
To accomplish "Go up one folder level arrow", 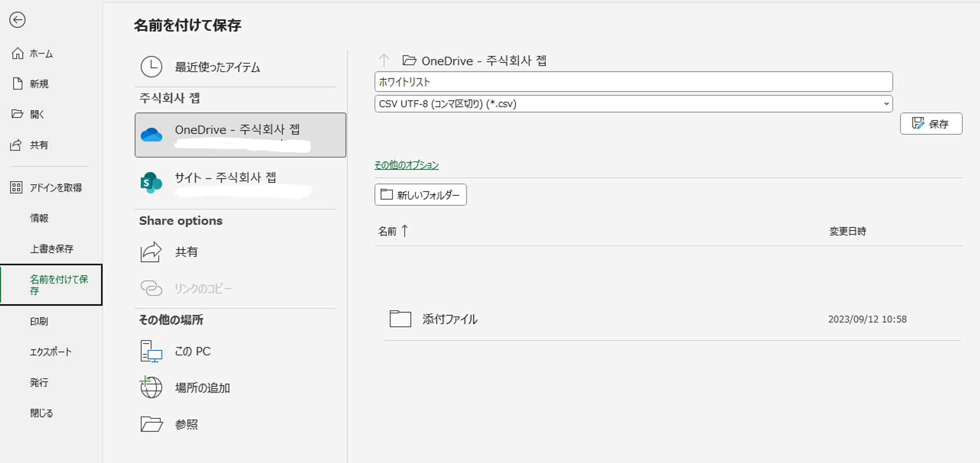I will [x=384, y=61].
